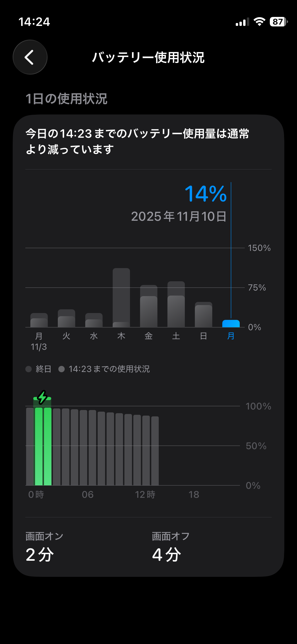This screenshot has height=644, width=297.
Task: Tap the 14% usage value
Action: pos(206,194)
